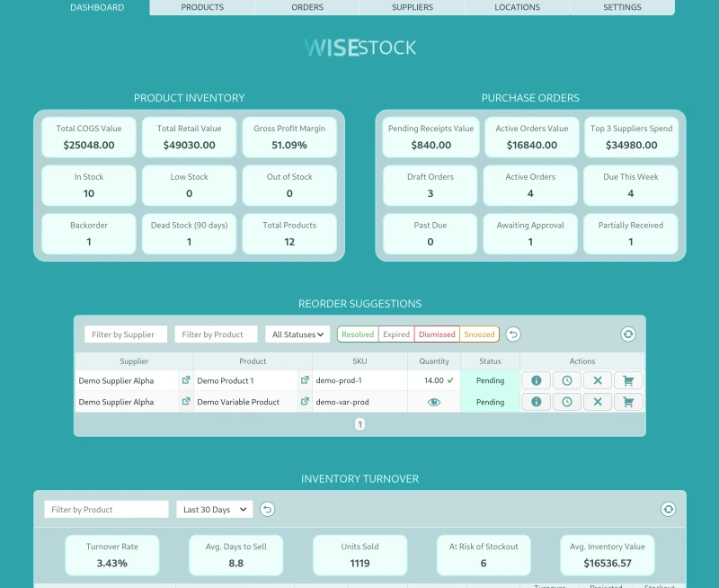Screen dimensions: 719x588
Task: View variation quantities for Demo Variable Product
Action: (434, 402)
